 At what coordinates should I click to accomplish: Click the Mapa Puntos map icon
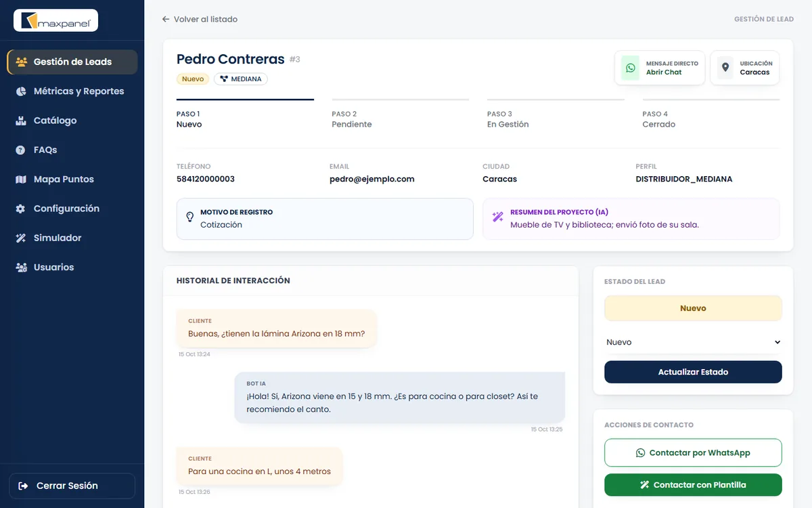pos(21,179)
